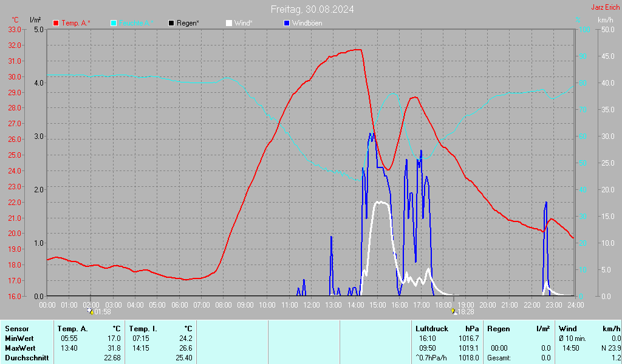Click the Regen column header in table

499,329
